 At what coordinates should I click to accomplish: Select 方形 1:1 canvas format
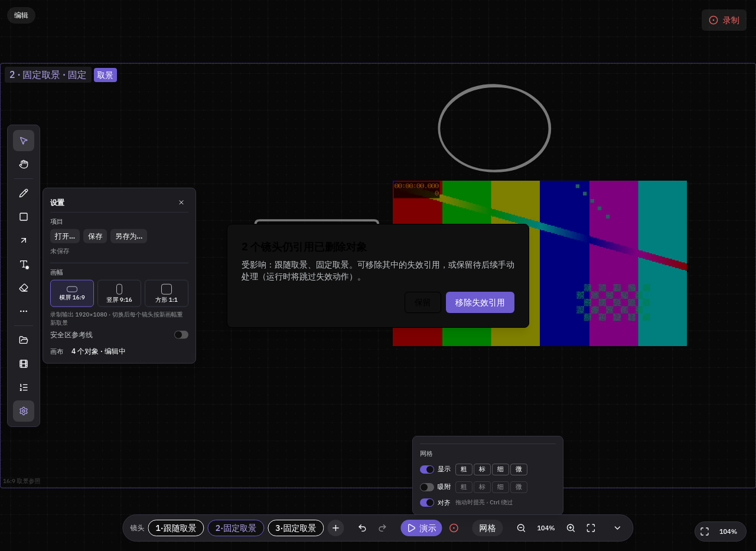point(167,294)
